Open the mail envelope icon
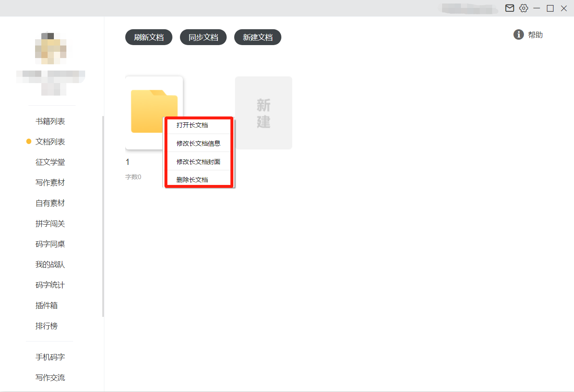Screen dimensions: 574x392 point(510,8)
